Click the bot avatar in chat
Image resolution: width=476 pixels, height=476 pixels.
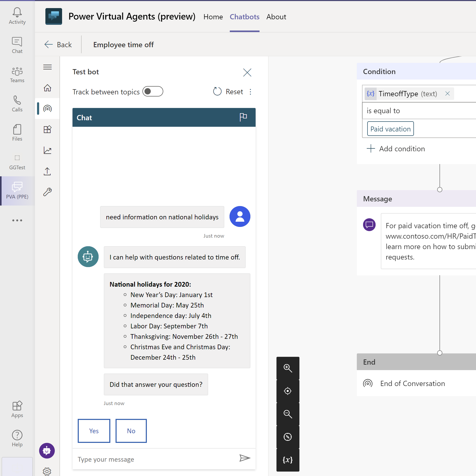tap(88, 257)
